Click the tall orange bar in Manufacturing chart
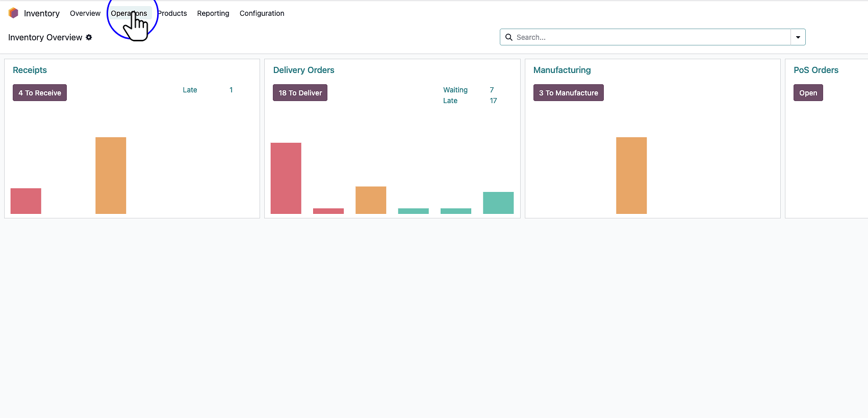 (631, 175)
